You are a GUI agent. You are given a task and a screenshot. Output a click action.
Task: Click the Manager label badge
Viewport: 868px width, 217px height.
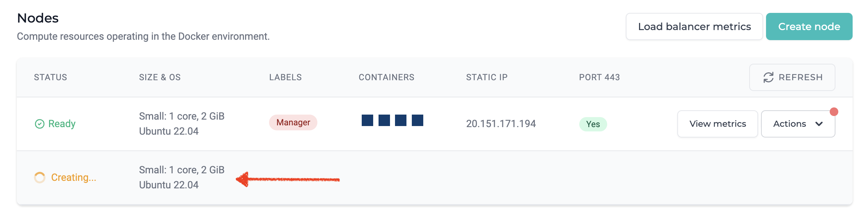pyautogui.click(x=293, y=122)
